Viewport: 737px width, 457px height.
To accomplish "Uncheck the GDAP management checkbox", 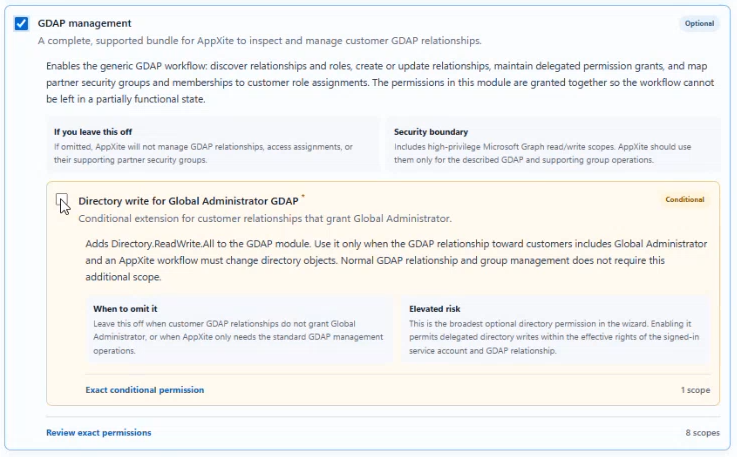I will tap(21, 24).
